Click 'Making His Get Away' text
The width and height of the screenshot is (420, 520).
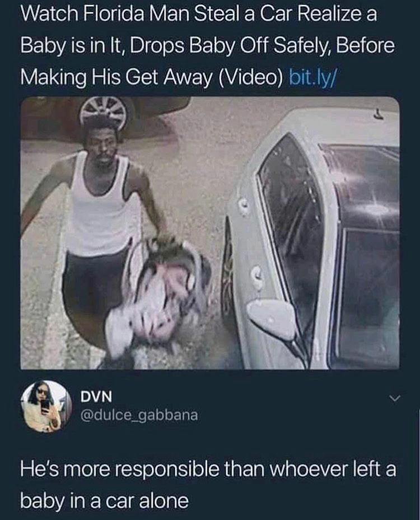point(116,77)
